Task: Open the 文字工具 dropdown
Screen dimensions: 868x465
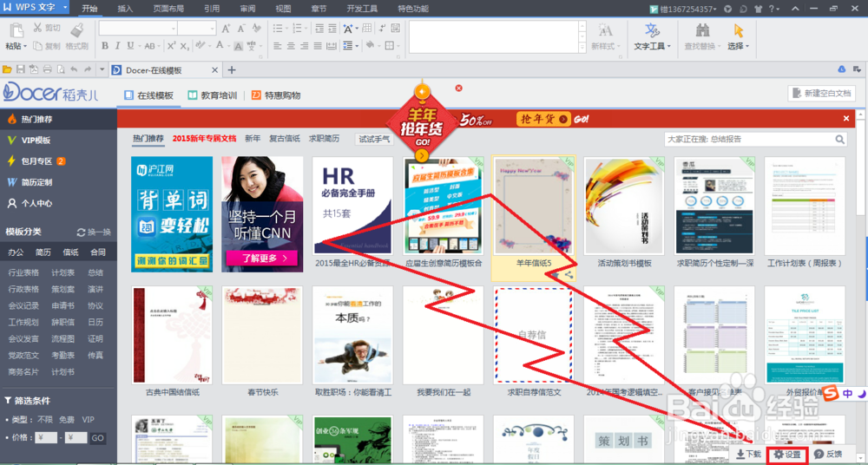Action: 652,47
